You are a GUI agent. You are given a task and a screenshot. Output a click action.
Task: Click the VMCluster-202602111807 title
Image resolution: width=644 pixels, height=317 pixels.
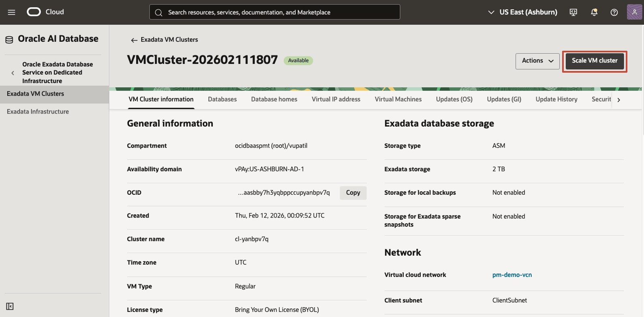[x=202, y=60]
